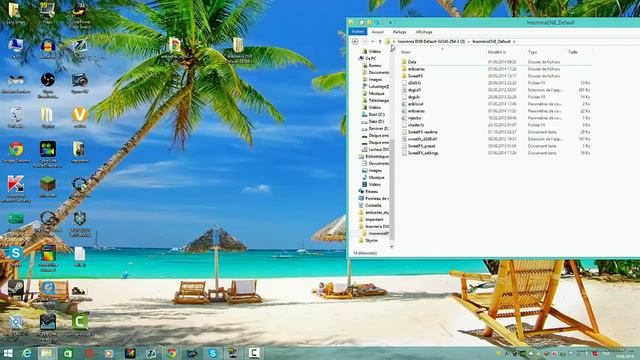Sort files by the Taille column
Viewport: 640px width, 360px height.
click(x=573, y=52)
